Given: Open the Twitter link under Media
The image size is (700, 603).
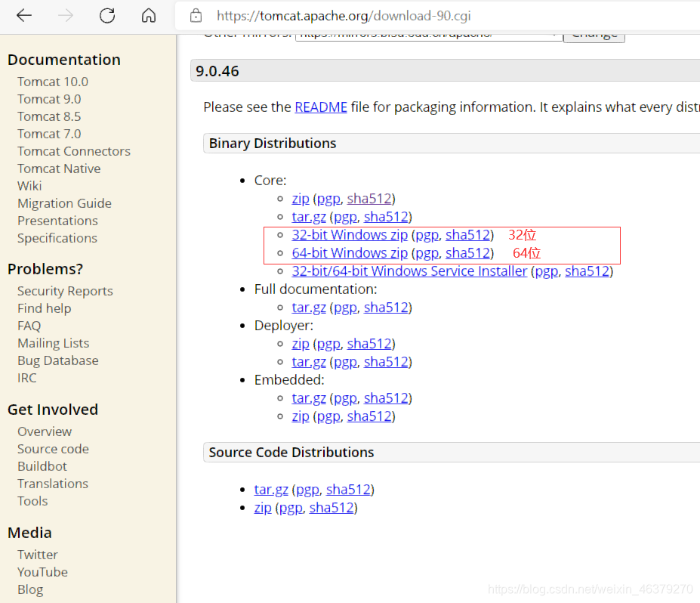Looking at the screenshot, I should 38,555.
